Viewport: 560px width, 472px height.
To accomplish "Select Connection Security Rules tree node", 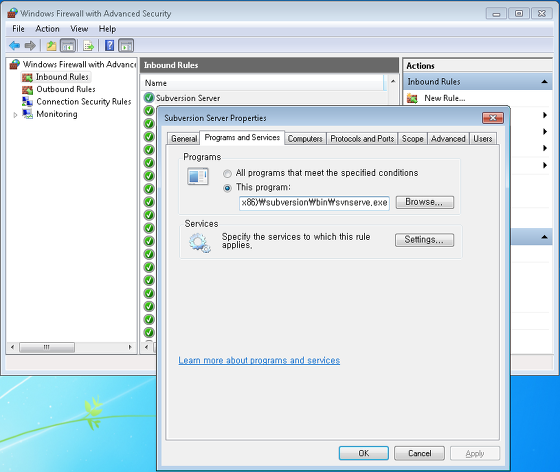I will pyautogui.click(x=84, y=102).
